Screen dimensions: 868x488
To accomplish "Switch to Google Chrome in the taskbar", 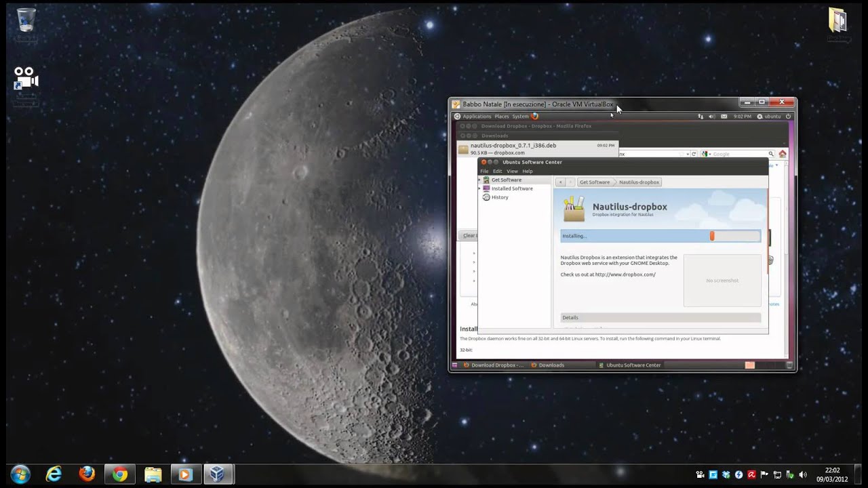I will (x=120, y=474).
